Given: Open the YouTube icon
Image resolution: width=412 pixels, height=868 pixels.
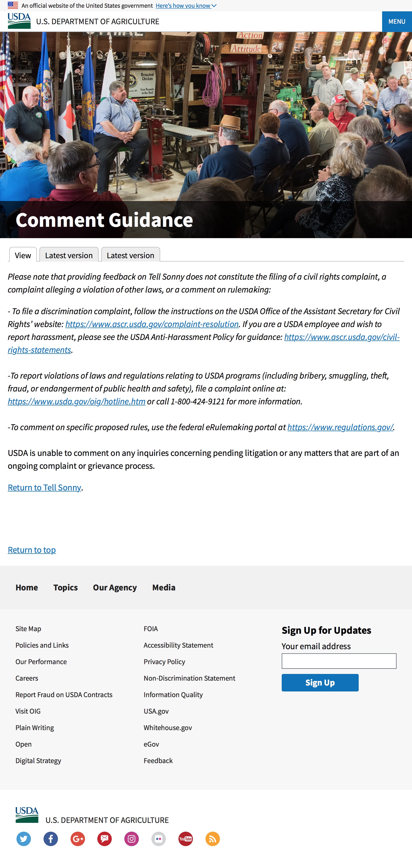Looking at the screenshot, I should (x=185, y=839).
